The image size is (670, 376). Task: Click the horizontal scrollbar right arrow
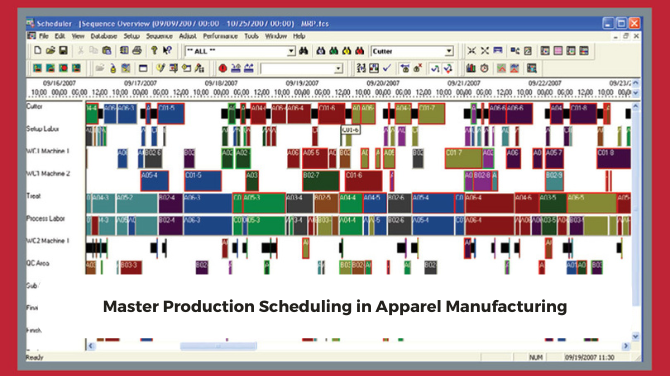[626, 346]
